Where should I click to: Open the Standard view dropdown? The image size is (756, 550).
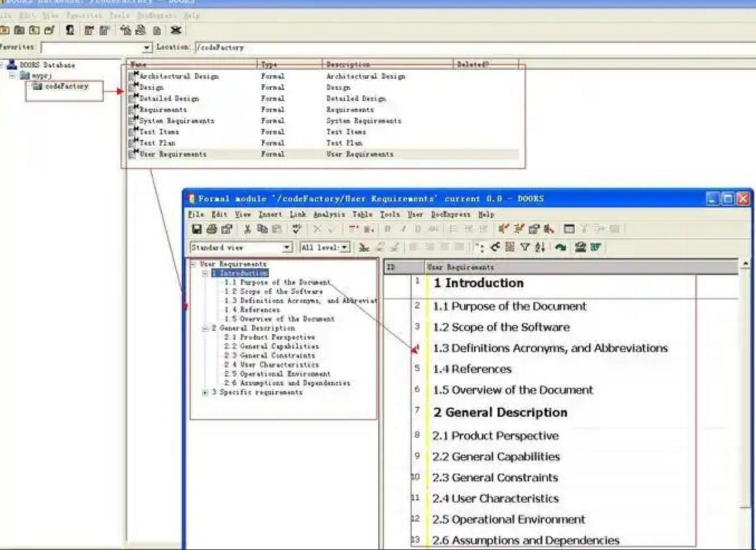(x=287, y=247)
